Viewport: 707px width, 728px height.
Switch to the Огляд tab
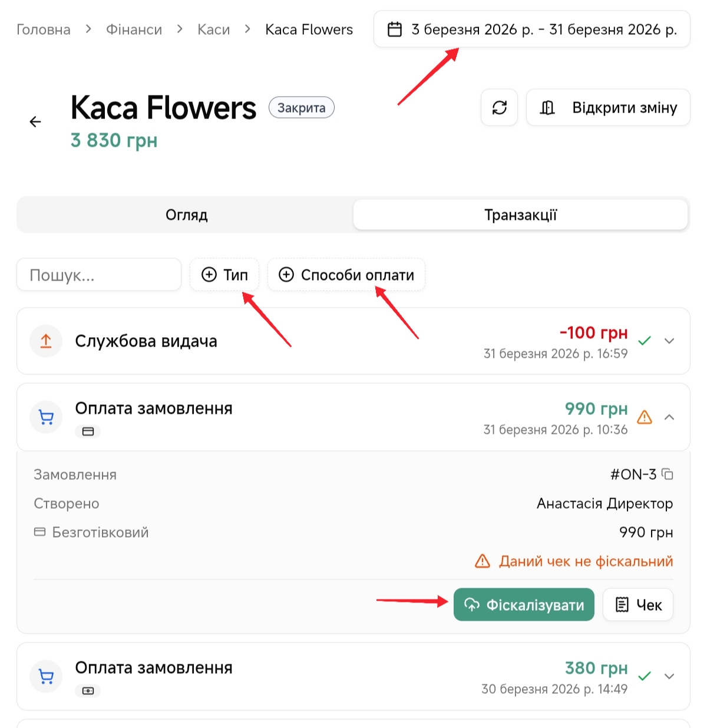186,215
